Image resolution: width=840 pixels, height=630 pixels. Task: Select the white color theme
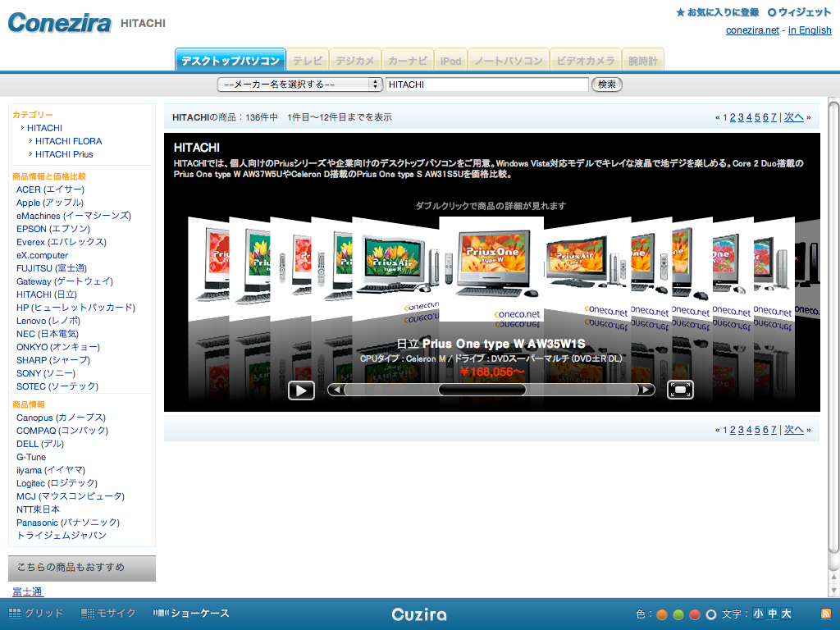pos(711,614)
